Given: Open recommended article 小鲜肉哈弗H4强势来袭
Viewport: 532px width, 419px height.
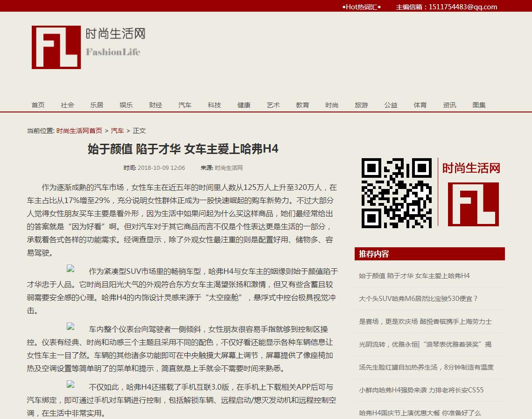Looking at the screenshot, I should [x=421, y=390].
